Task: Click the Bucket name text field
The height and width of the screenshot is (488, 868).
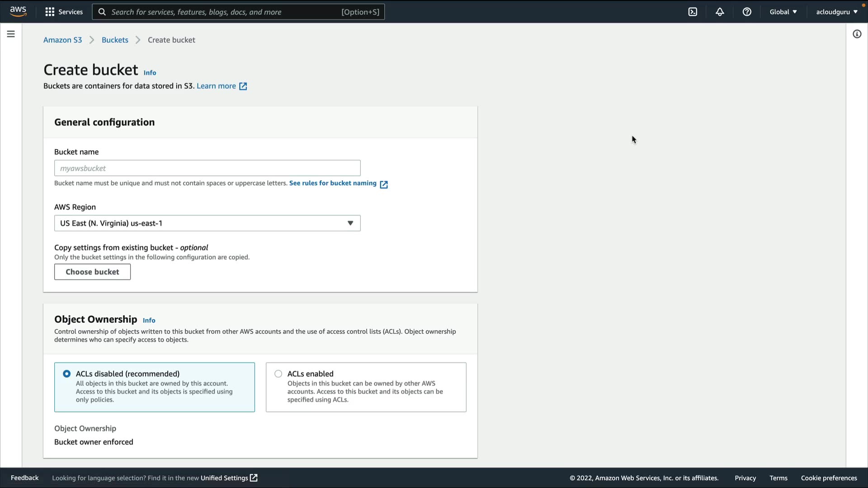Action: click(207, 168)
